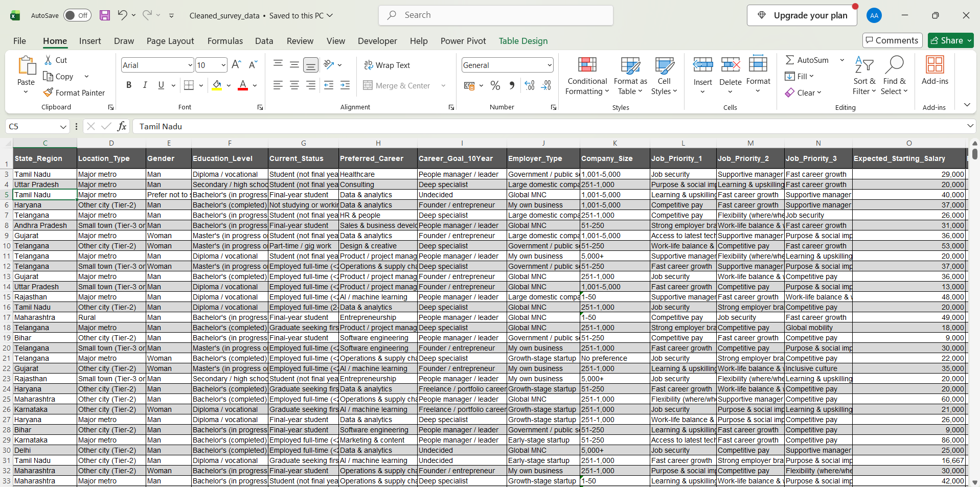Click the Undo arrow icon

pos(122,15)
